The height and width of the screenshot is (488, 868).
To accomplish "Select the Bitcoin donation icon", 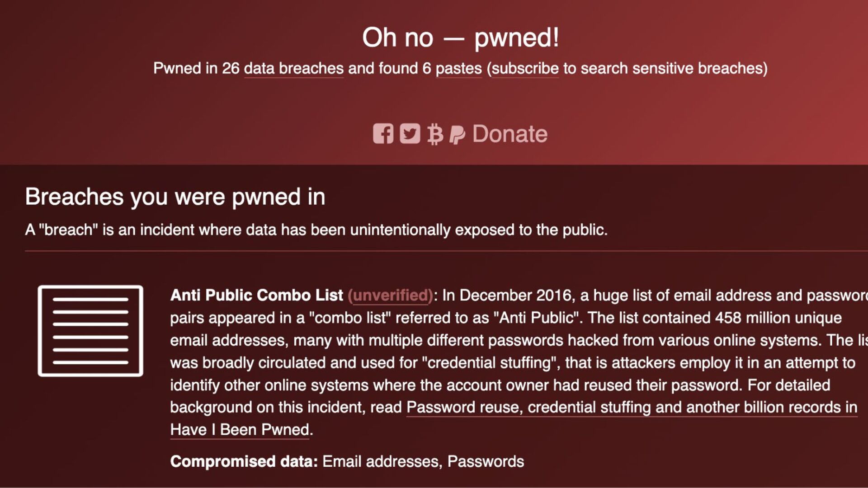I will click(435, 134).
